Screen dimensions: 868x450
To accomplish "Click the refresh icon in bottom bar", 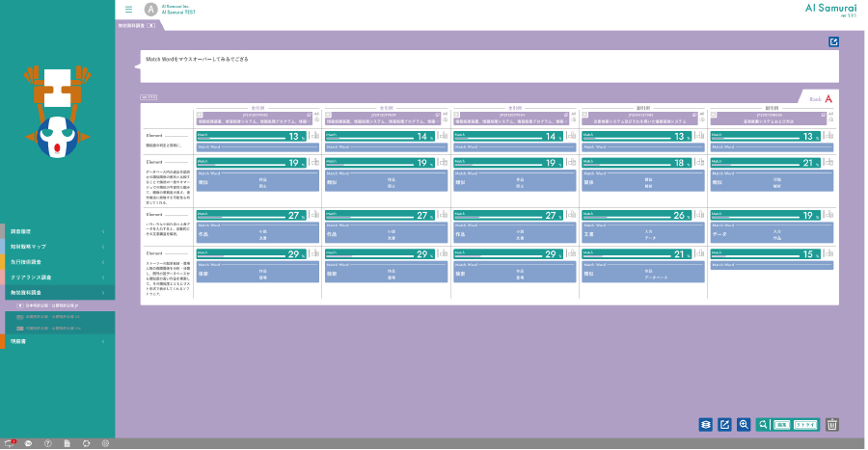I will point(86,443).
